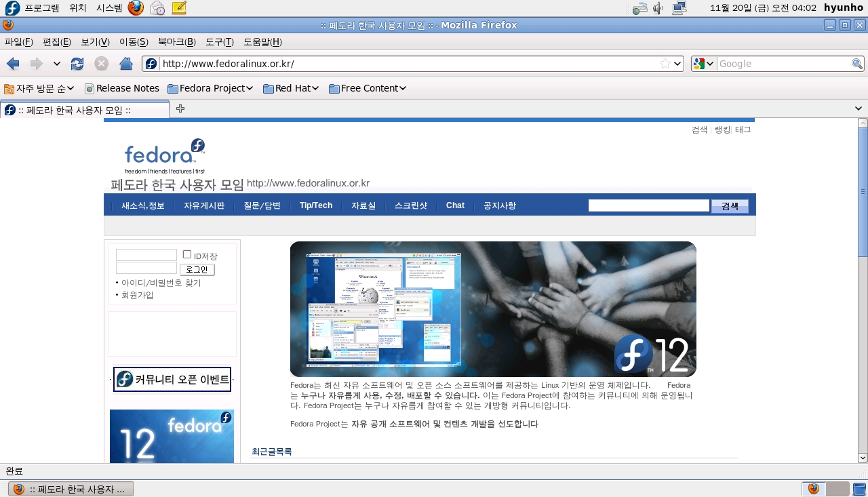Open the back/forward history dropdown
The width and height of the screenshot is (868, 497).
56,64
